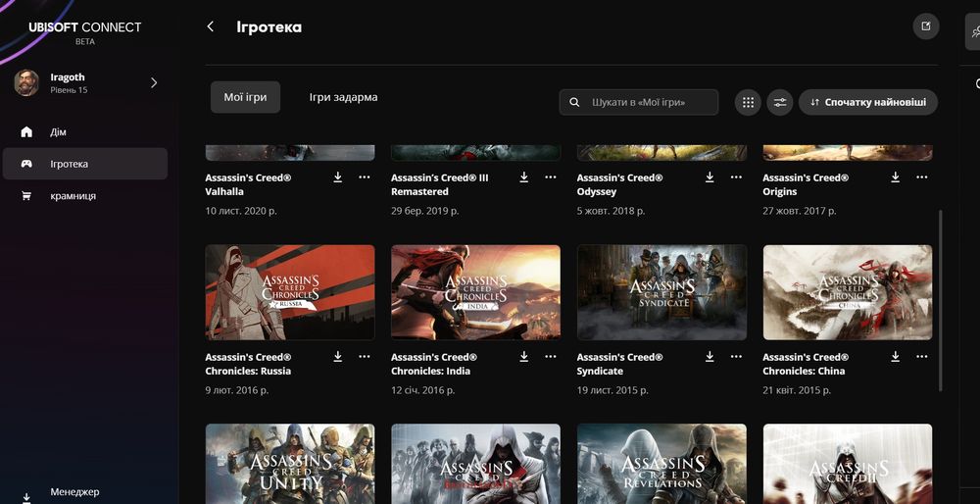Open three-dots menu for Chronicles: China
Screen dimensions: 980x504
(x=922, y=356)
